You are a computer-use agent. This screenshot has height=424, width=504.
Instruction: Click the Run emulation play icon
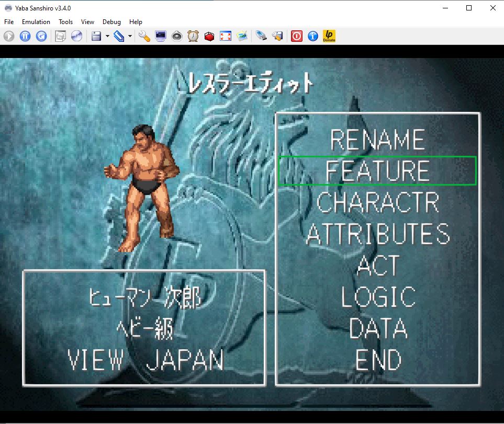tap(9, 36)
